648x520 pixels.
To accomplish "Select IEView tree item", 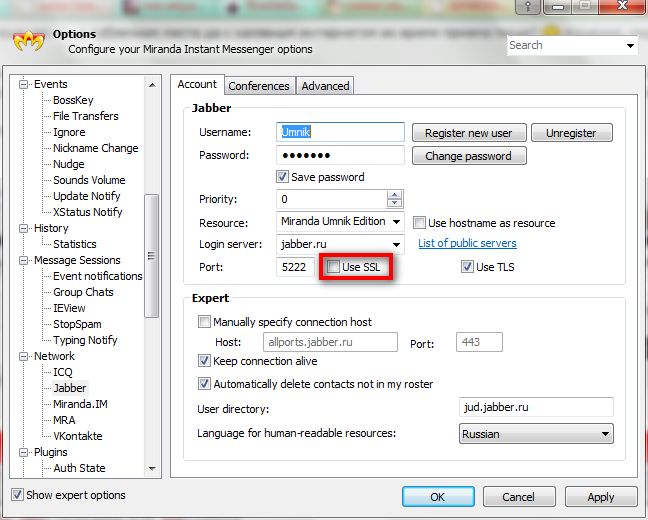I will (x=69, y=308).
